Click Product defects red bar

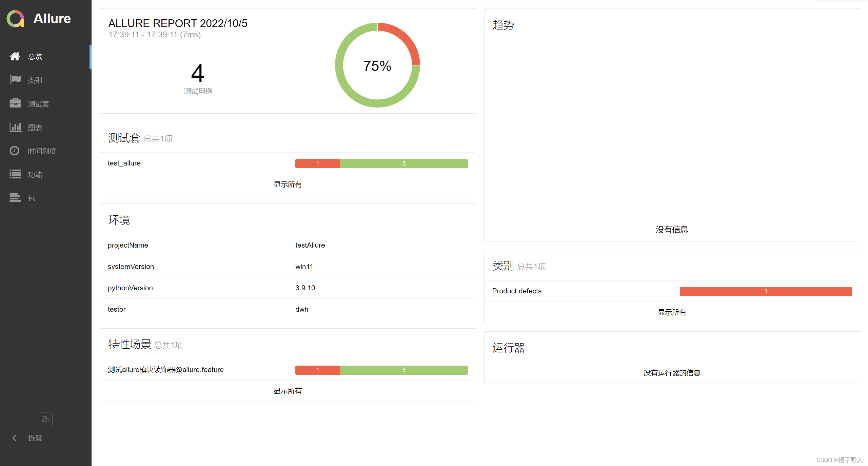[x=765, y=291]
